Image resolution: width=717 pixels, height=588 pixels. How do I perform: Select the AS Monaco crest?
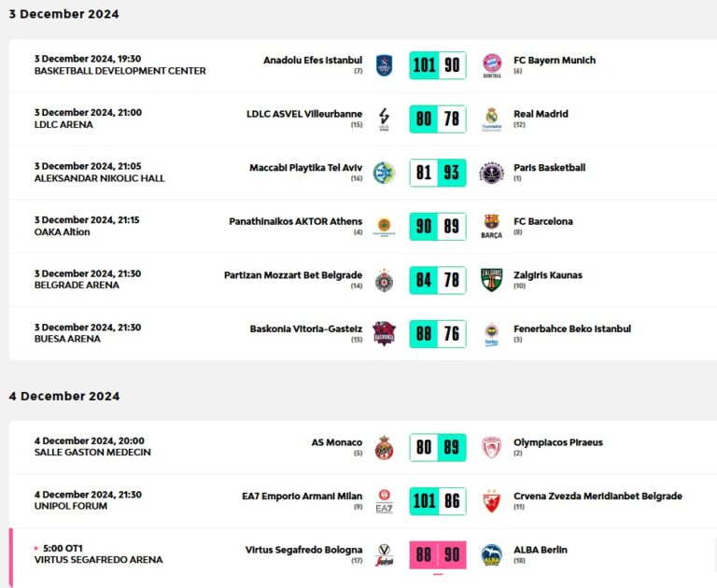(x=384, y=448)
